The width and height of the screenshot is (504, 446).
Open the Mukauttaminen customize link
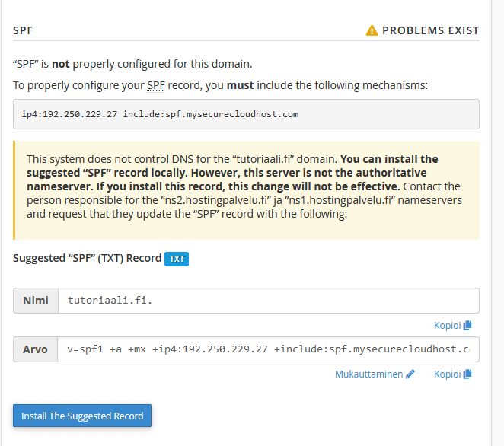(369, 374)
